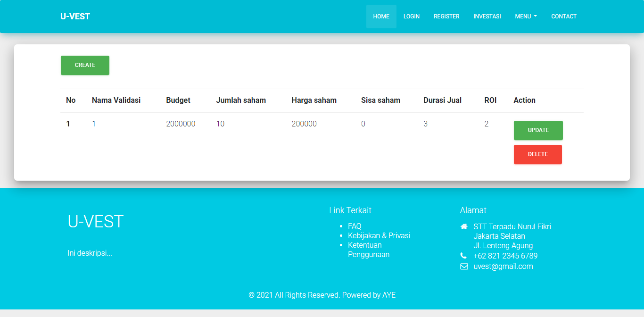Click the U-VEST brand logo in the navbar

75,17
